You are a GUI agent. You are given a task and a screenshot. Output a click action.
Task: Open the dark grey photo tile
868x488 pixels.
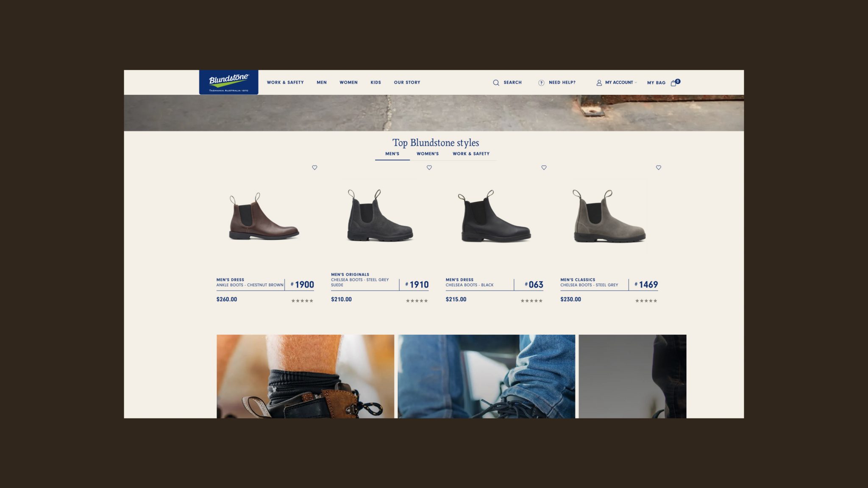[632, 377]
